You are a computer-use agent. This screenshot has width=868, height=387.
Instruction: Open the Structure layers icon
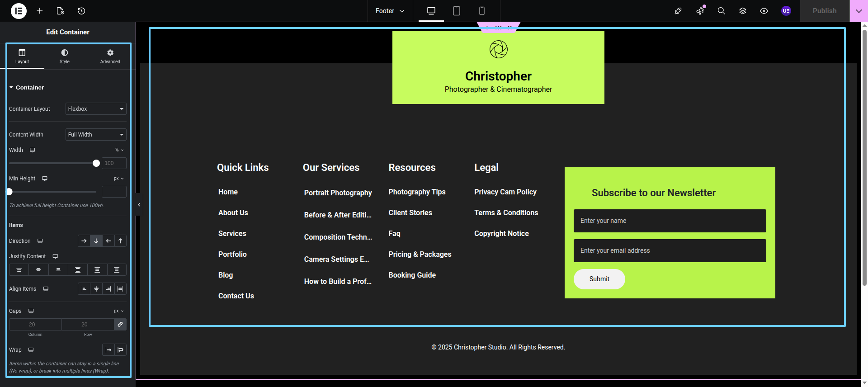pyautogui.click(x=743, y=11)
